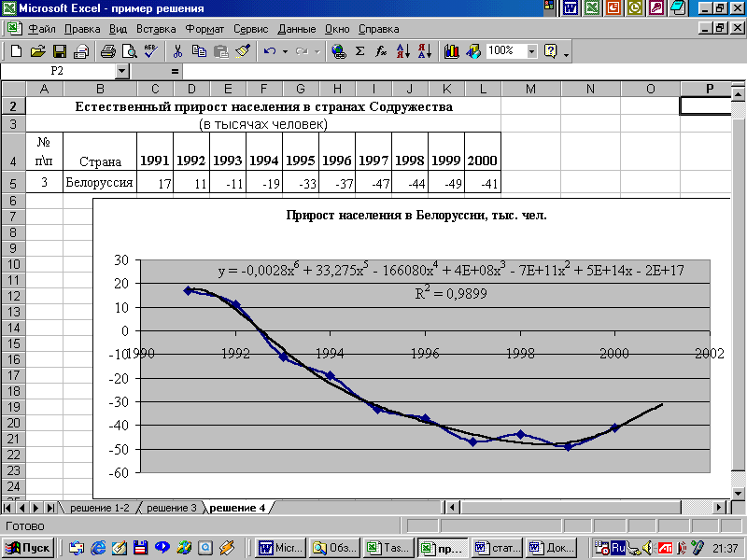
Task: Switch to the Док... Word taskbar button
Action: tap(553, 548)
